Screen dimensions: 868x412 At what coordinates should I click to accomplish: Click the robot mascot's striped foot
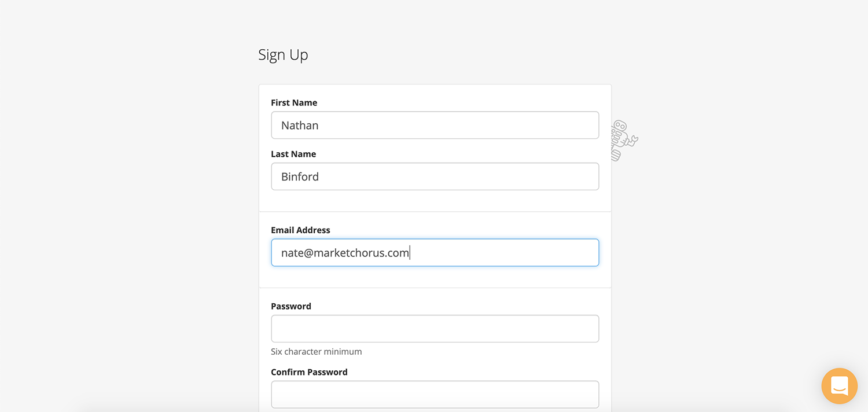(616, 155)
